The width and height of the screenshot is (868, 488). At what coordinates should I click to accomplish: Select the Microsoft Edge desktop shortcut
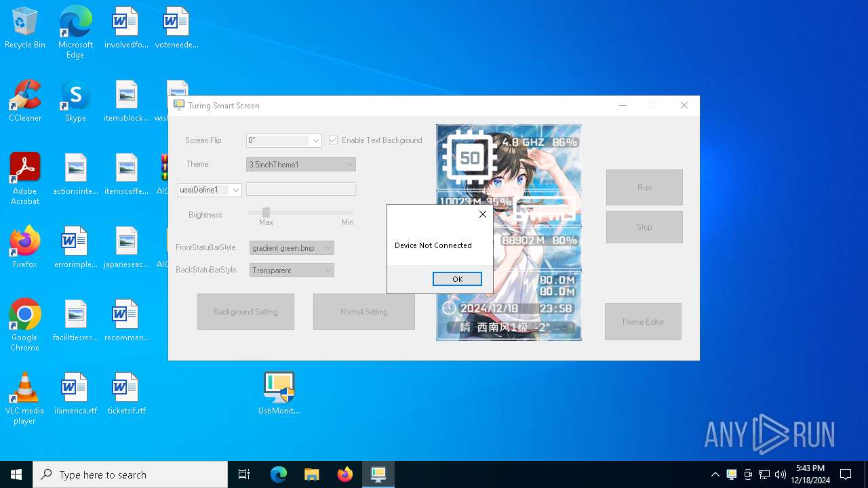click(x=75, y=33)
